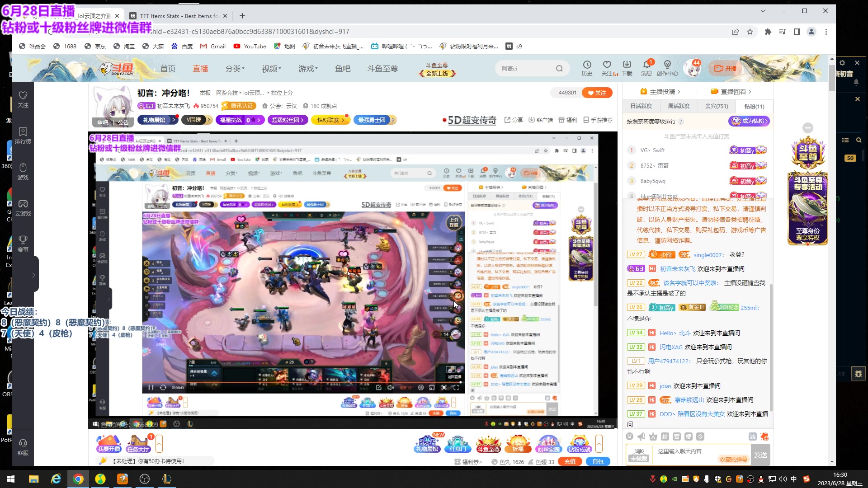Open the emoji picker in chat toolbar
Screen dimensions: 868x488
[630, 436]
